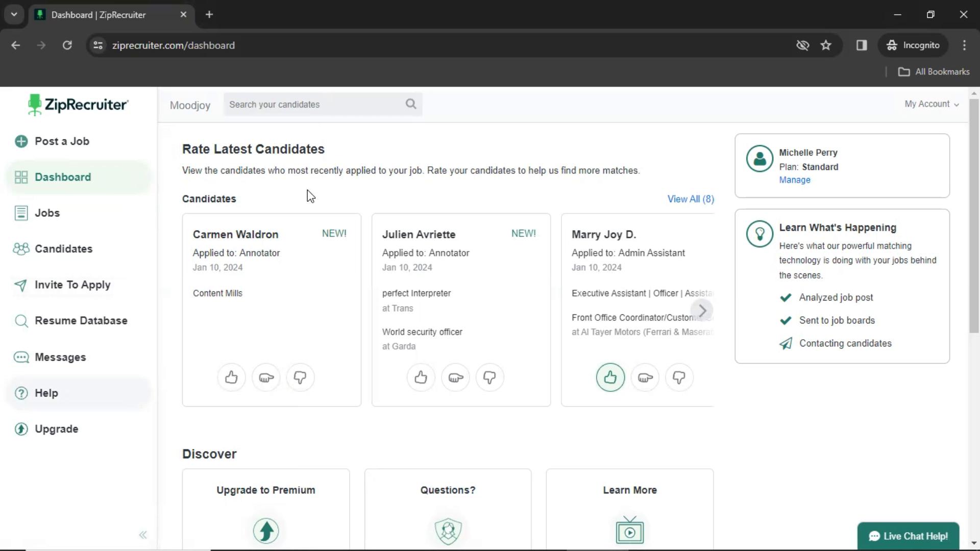Click the Messages sidebar icon

coord(21,357)
